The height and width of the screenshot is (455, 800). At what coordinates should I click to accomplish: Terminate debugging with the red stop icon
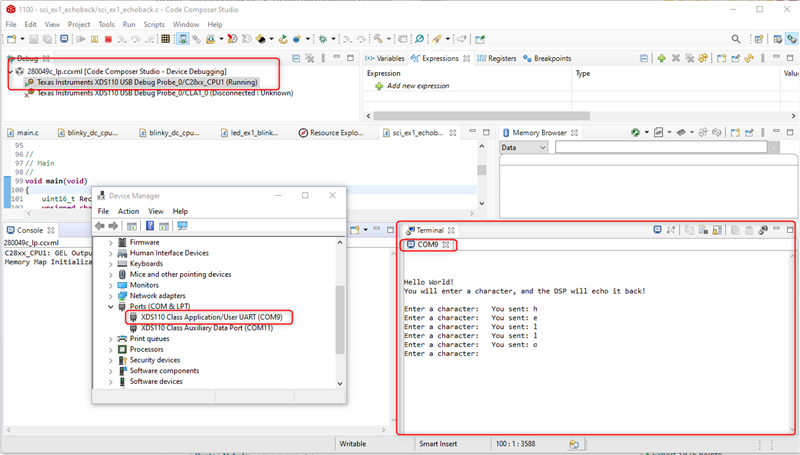coord(108,39)
